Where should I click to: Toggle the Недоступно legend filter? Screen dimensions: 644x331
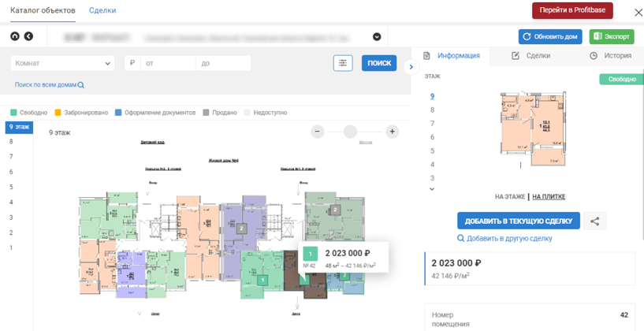coord(266,113)
